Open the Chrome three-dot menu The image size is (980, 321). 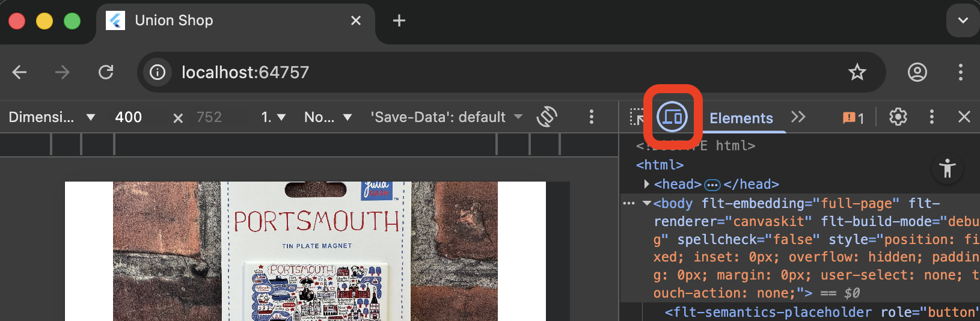[961, 73]
